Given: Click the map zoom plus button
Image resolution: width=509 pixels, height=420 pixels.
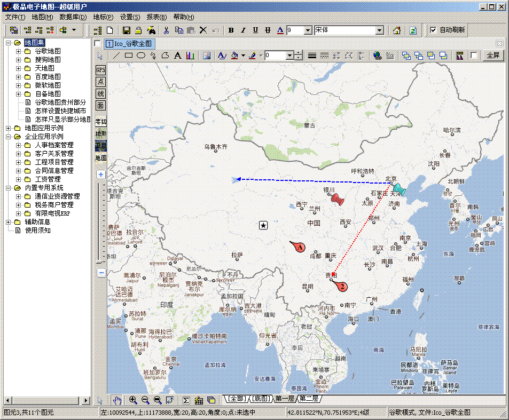Looking at the screenshot, I should pos(101,175).
